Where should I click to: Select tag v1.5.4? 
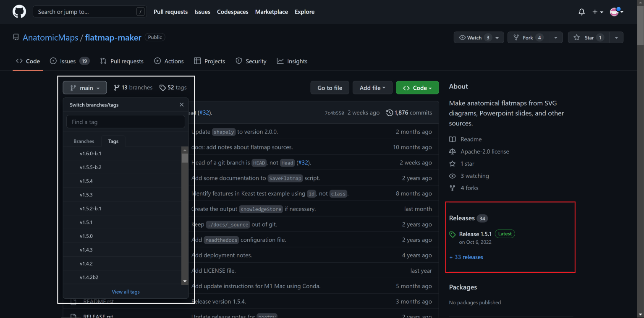(122, 181)
